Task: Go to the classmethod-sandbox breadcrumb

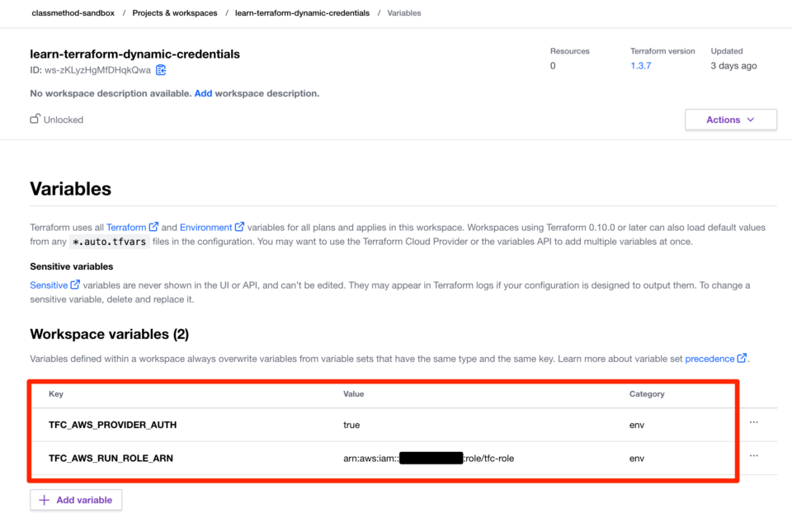Action: coord(73,13)
